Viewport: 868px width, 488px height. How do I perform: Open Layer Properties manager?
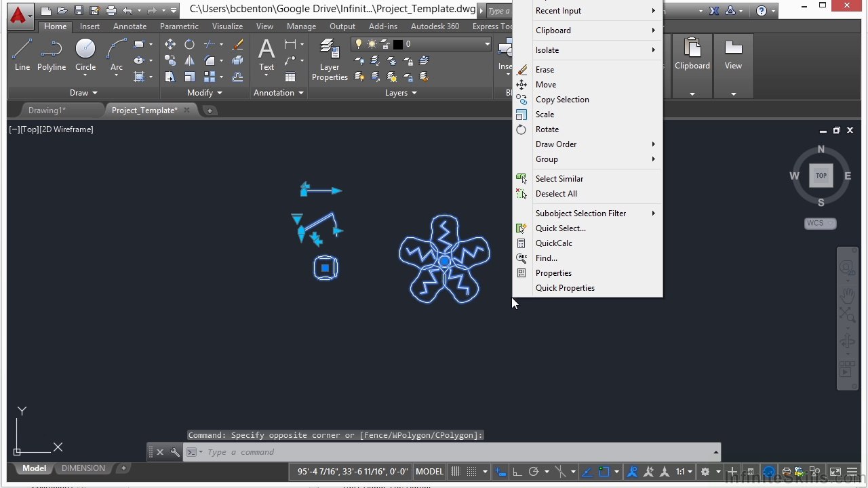(x=330, y=60)
